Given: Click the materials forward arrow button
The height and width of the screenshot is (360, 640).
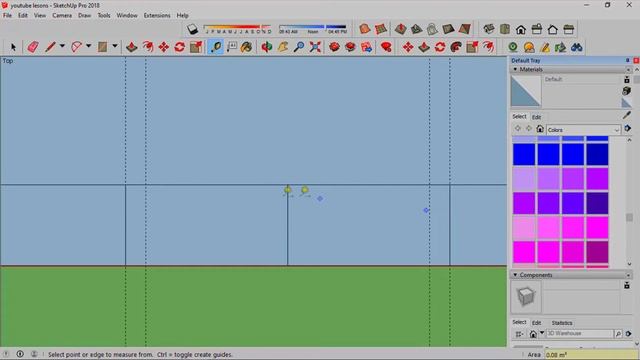Looking at the screenshot, I should click(529, 129).
